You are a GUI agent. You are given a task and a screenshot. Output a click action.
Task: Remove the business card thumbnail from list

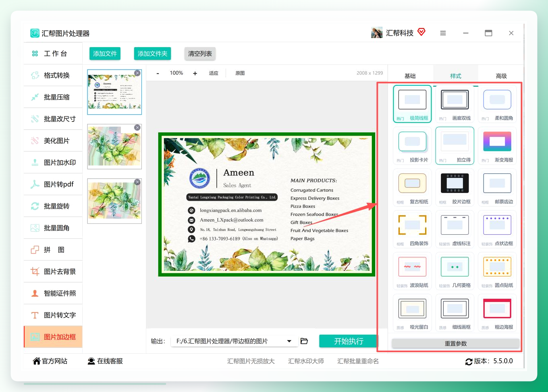137,73
